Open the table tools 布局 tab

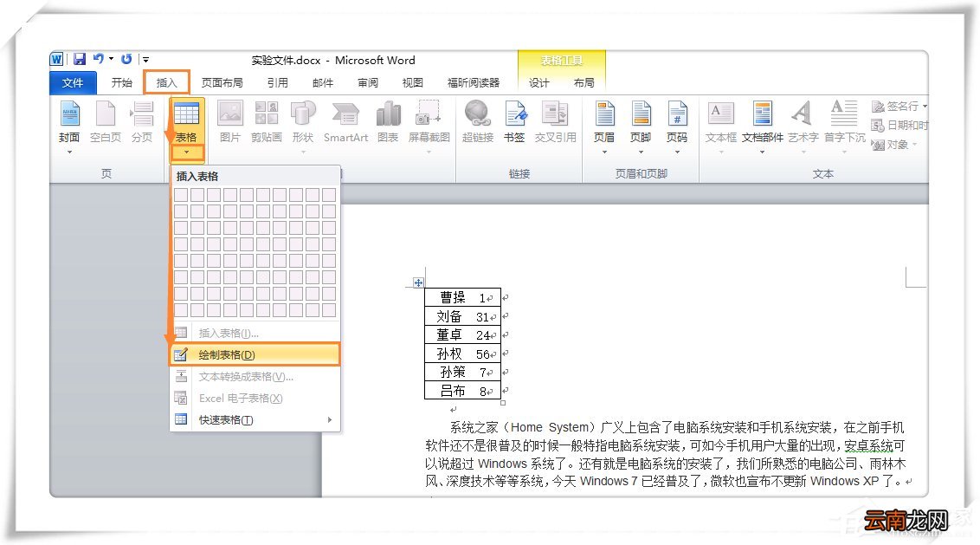583,82
